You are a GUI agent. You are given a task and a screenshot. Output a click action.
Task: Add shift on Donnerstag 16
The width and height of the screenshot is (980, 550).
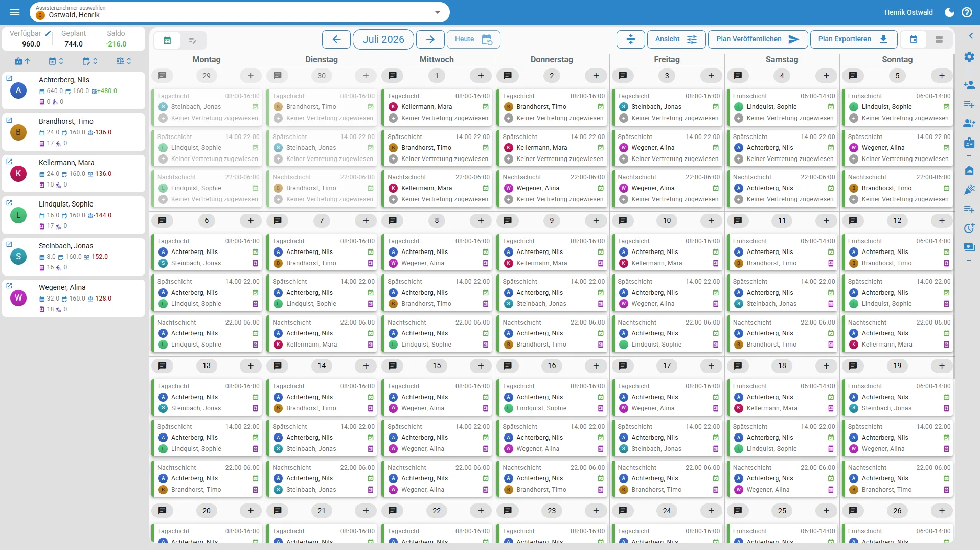point(596,366)
